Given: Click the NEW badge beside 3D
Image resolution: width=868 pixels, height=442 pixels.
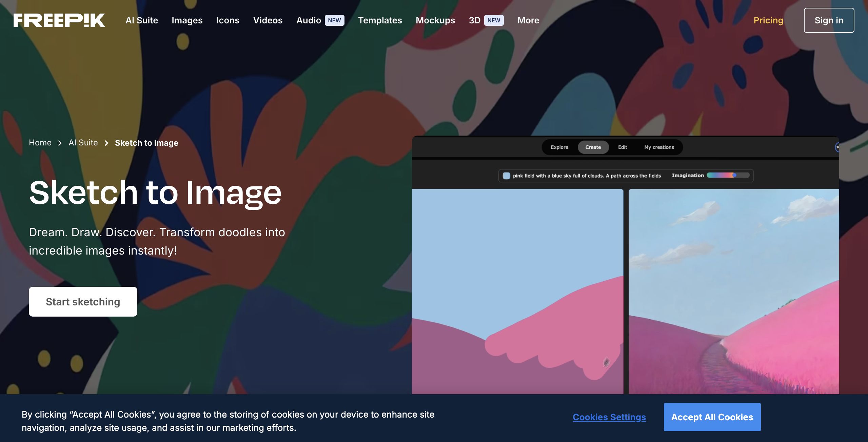Looking at the screenshot, I should click(494, 20).
